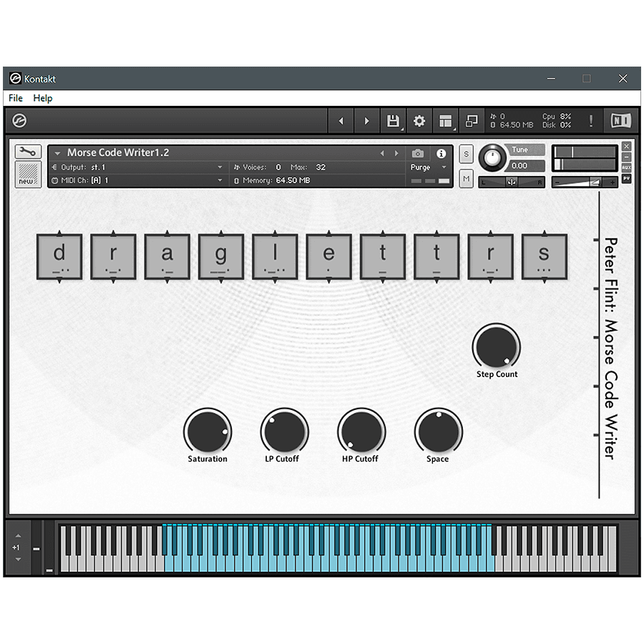
Task: Go to previous instrument with toolbar left arrow
Action: click(x=341, y=121)
